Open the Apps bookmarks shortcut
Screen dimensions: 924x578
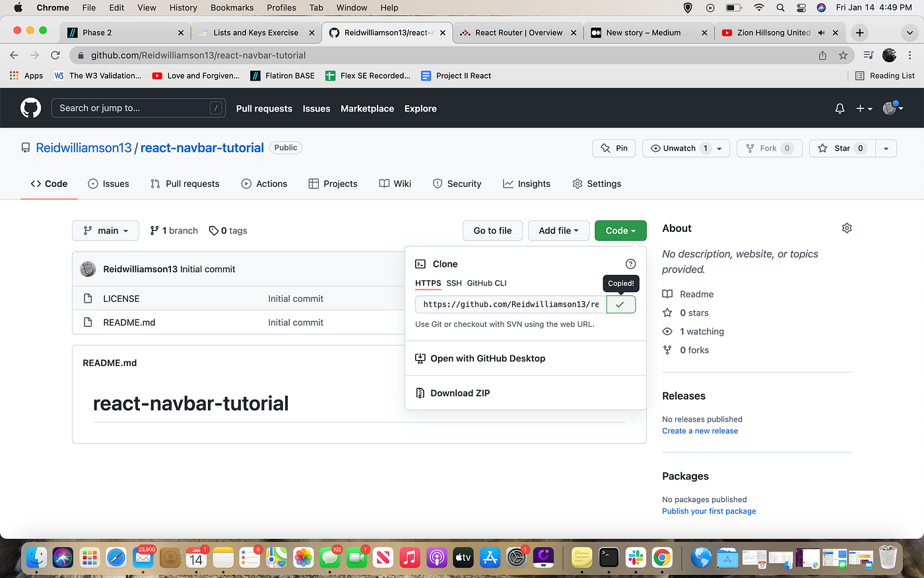coord(26,76)
